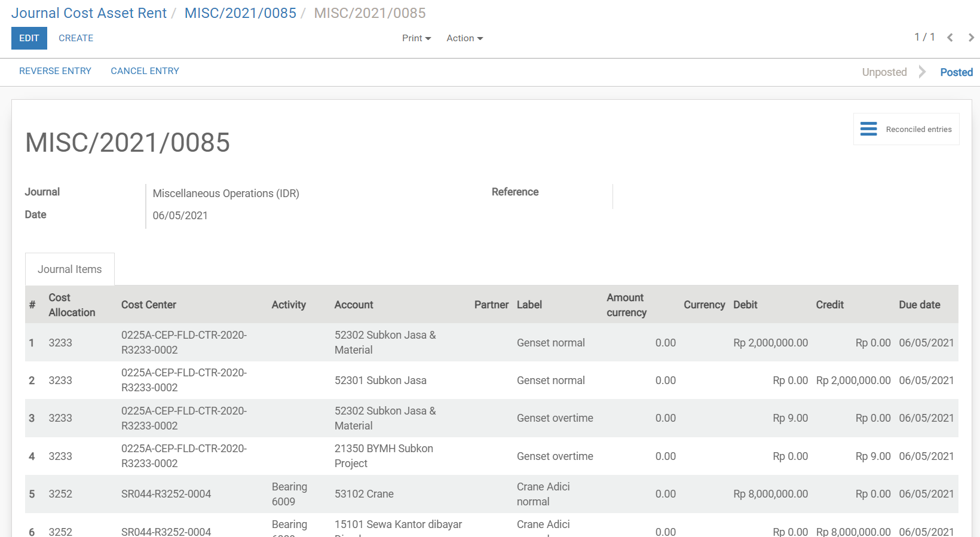The height and width of the screenshot is (537, 980).
Task: Click the Edit button
Action: (29, 38)
